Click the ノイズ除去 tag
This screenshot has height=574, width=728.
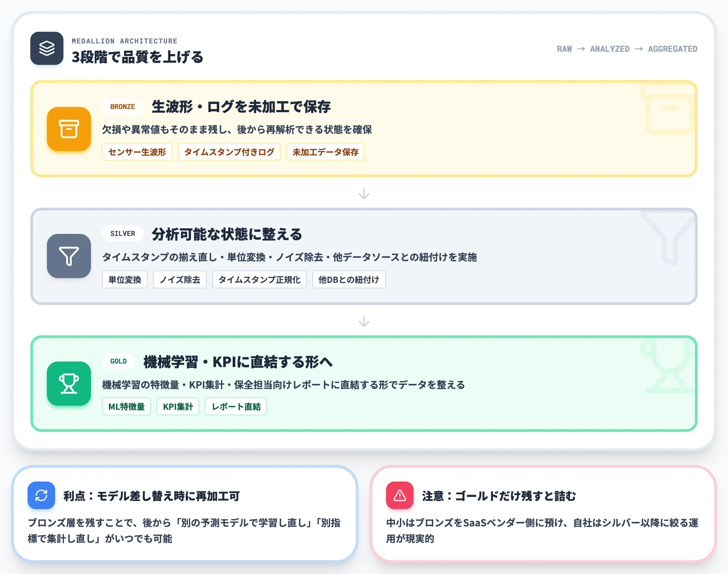180,279
